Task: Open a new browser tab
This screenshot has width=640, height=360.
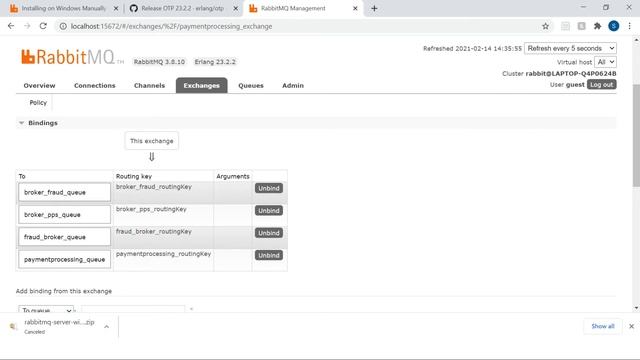Action: pos(374,8)
